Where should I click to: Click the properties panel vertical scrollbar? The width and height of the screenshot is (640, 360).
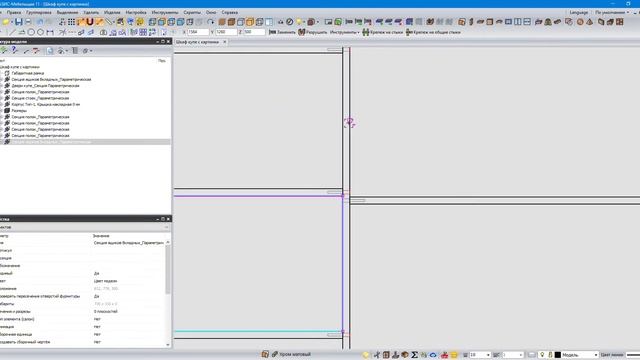[168, 269]
